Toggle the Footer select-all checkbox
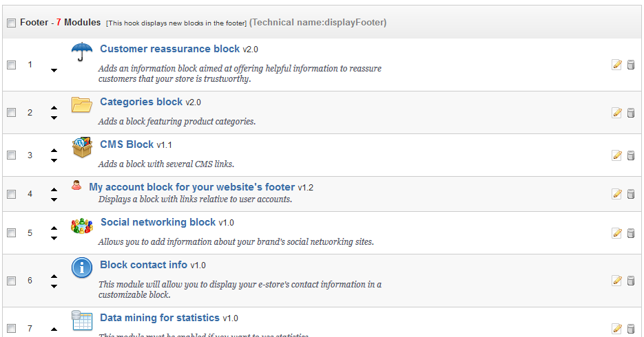 11,23
